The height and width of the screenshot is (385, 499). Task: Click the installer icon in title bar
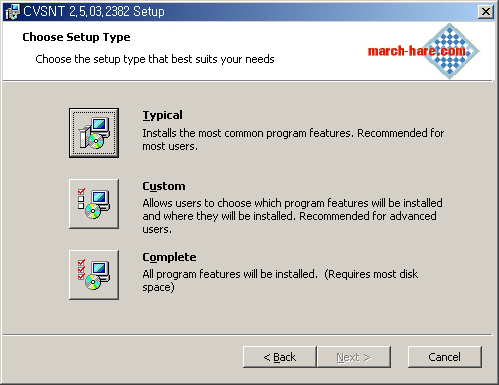(12, 12)
